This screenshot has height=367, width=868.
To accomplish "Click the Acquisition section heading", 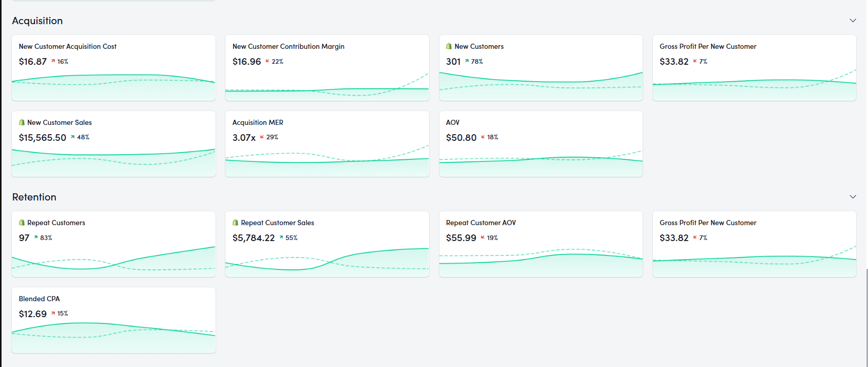I will pyautogui.click(x=37, y=21).
